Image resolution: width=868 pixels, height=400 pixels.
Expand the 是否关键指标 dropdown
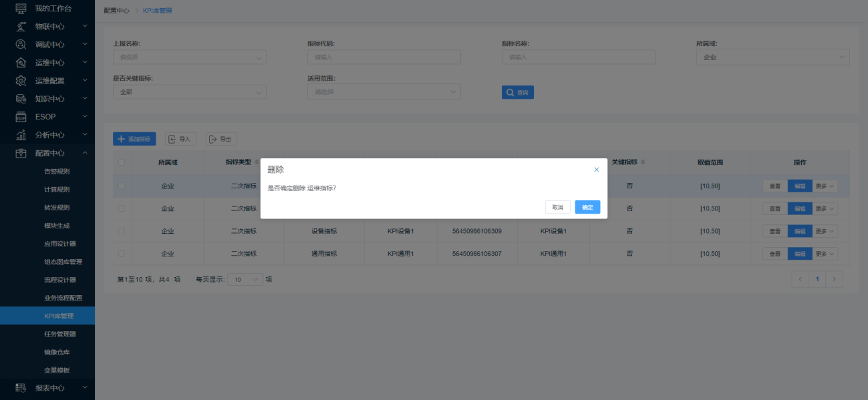190,92
